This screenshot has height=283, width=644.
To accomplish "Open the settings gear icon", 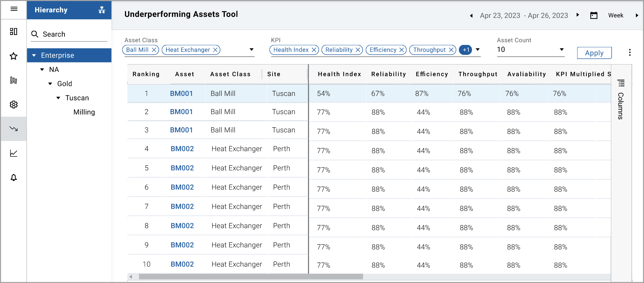I will click(14, 105).
